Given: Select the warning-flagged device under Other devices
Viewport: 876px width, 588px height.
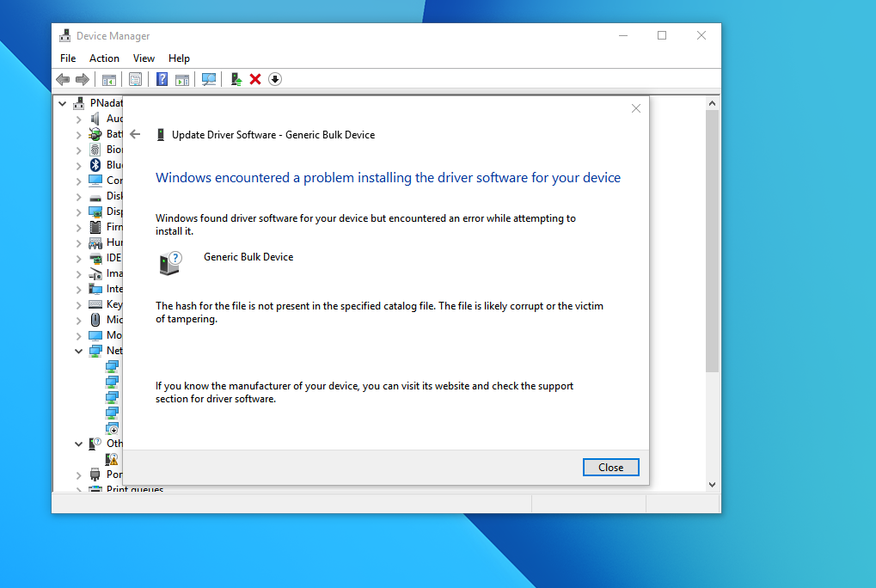Looking at the screenshot, I should [x=112, y=459].
